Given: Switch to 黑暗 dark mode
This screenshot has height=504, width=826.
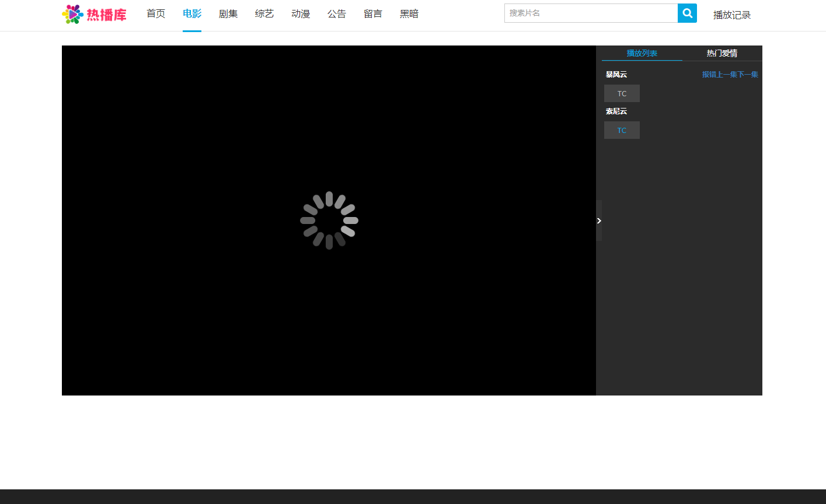Looking at the screenshot, I should point(409,14).
